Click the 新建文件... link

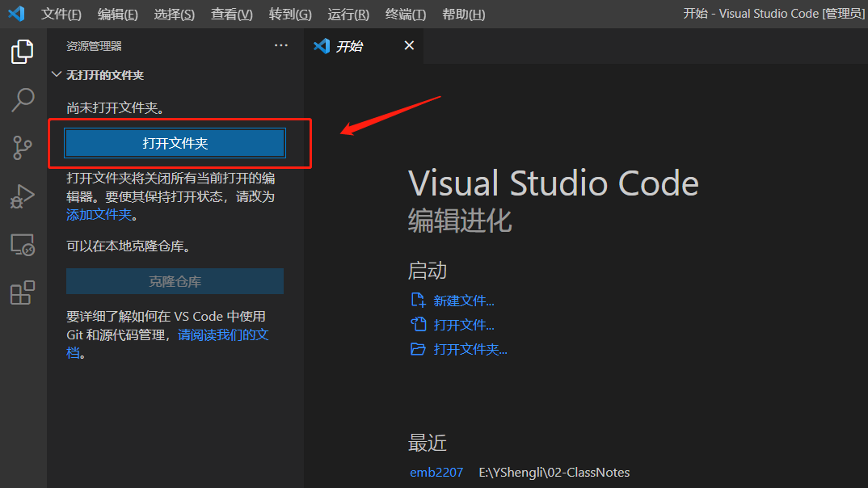click(463, 301)
